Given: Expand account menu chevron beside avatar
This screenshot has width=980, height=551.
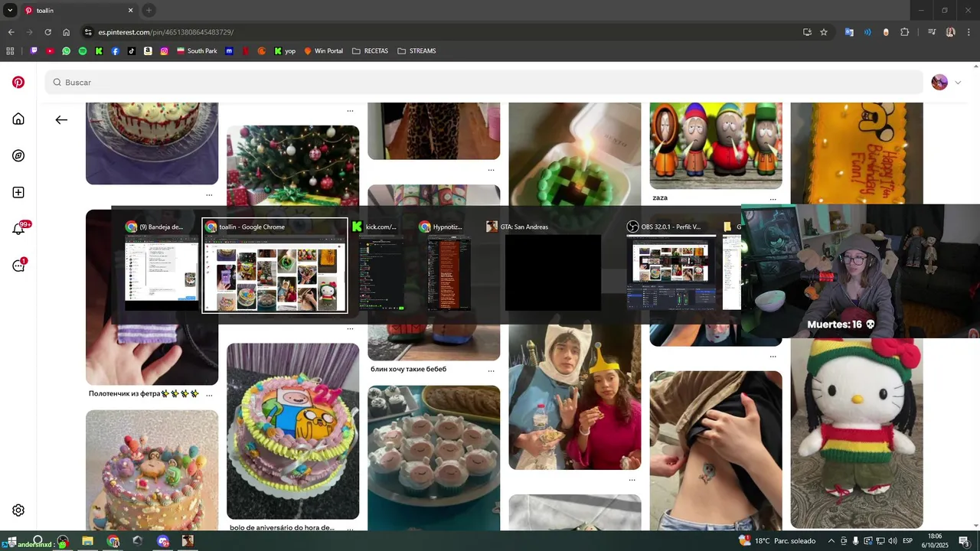Looking at the screenshot, I should [x=958, y=82].
